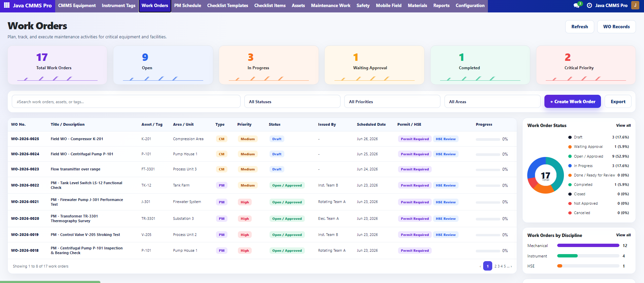The width and height of the screenshot is (644, 283).
Task: Click View all in Work Orders by Discipline
Action: 623,235
